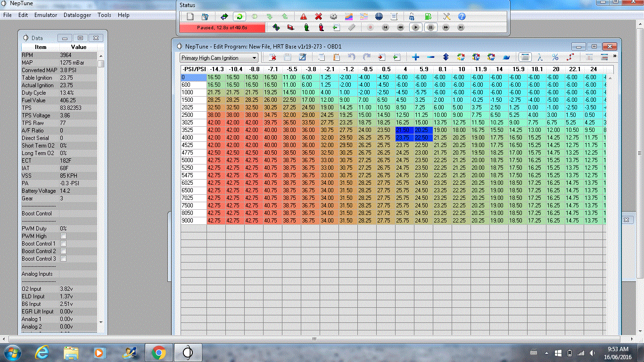The width and height of the screenshot is (644, 362).
Task: Click the blue plus increase-values icon
Action: click(x=415, y=58)
